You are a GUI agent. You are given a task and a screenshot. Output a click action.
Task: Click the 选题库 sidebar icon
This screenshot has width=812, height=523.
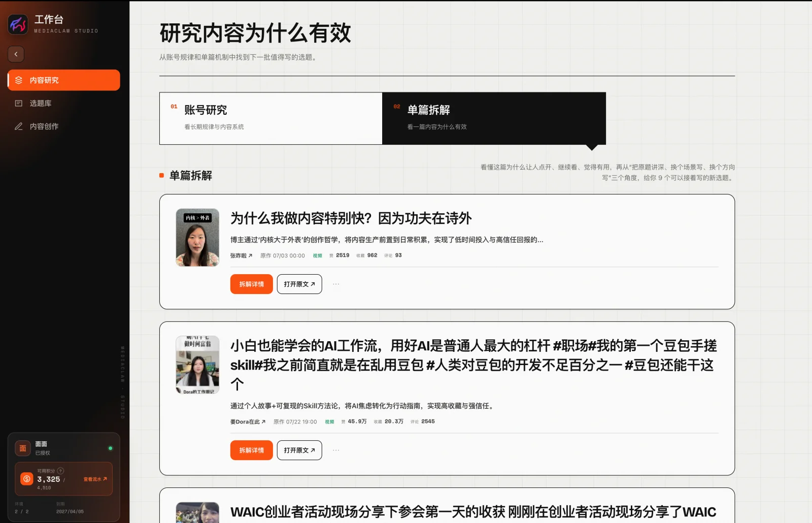pyautogui.click(x=19, y=103)
